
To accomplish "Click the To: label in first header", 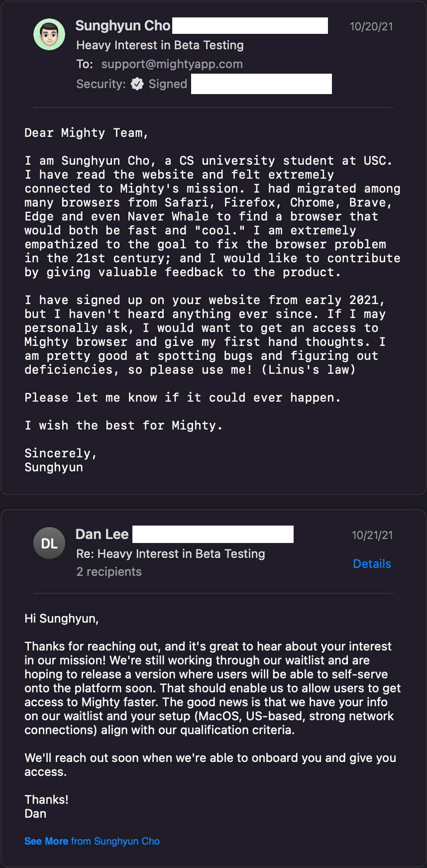I will (85, 64).
